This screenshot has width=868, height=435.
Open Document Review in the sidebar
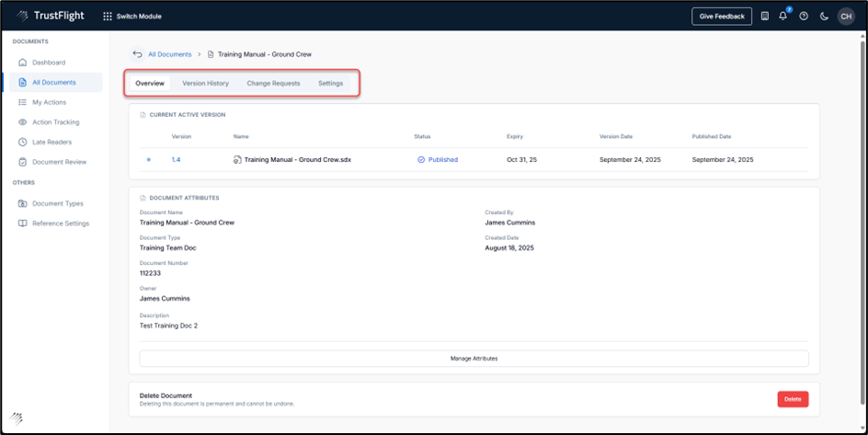pos(59,162)
